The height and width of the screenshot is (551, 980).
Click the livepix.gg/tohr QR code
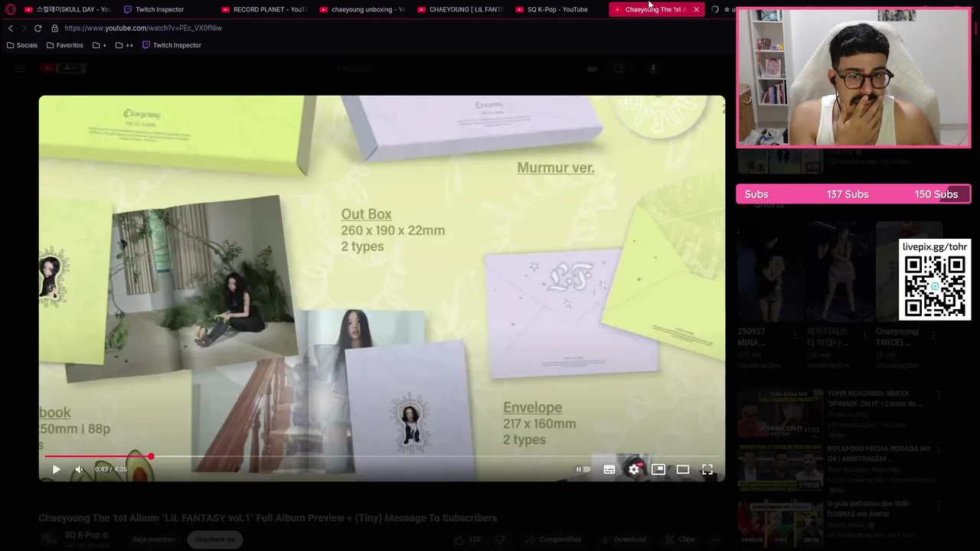coord(935,286)
